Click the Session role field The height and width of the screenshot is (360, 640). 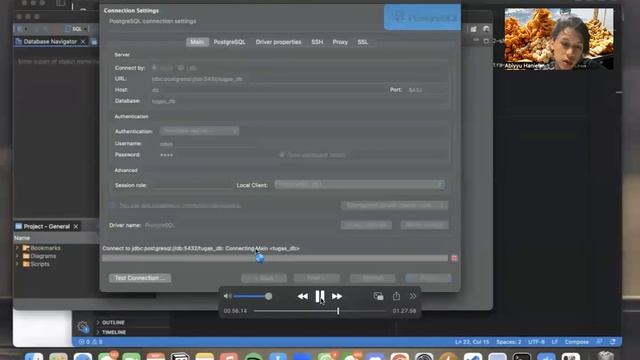[x=192, y=185]
